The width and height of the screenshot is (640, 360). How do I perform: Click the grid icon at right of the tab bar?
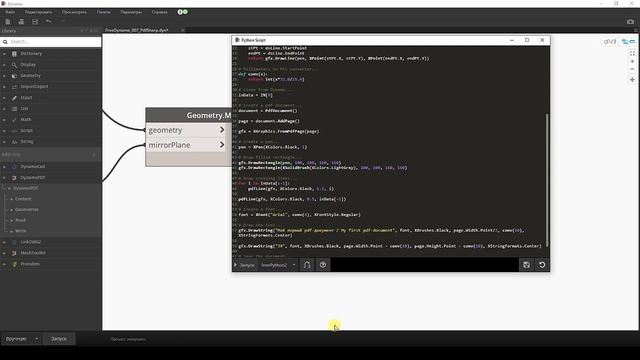[636, 30]
